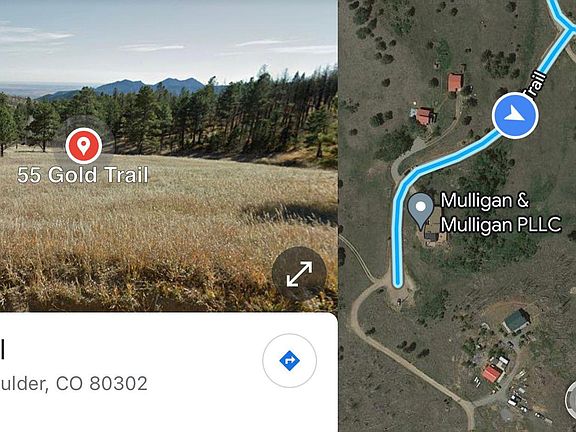
Task: Tap the white place info card
Action: pos(169,372)
